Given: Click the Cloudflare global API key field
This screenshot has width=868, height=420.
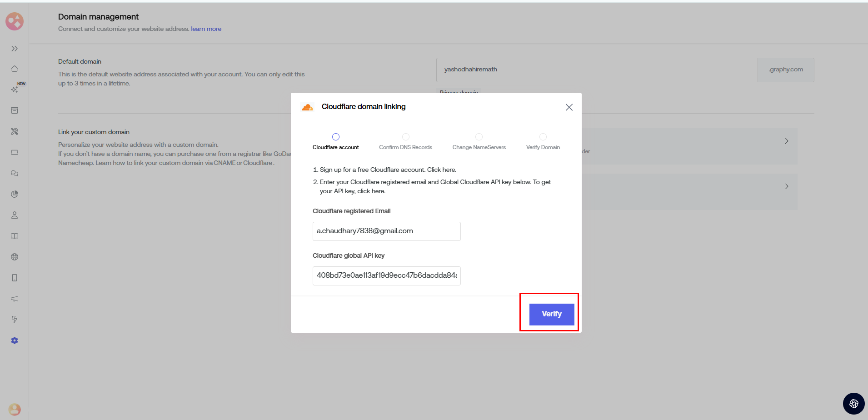Looking at the screenshot, I should pos(386,276).
